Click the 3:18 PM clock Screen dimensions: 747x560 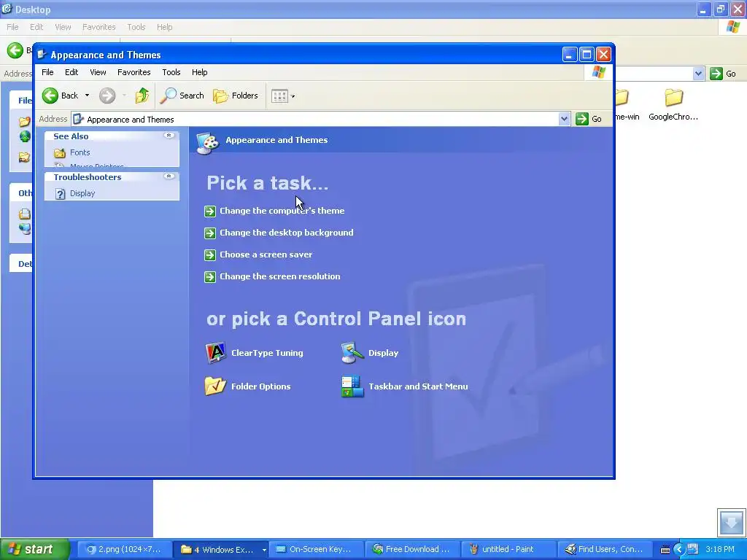coord(720,549)
